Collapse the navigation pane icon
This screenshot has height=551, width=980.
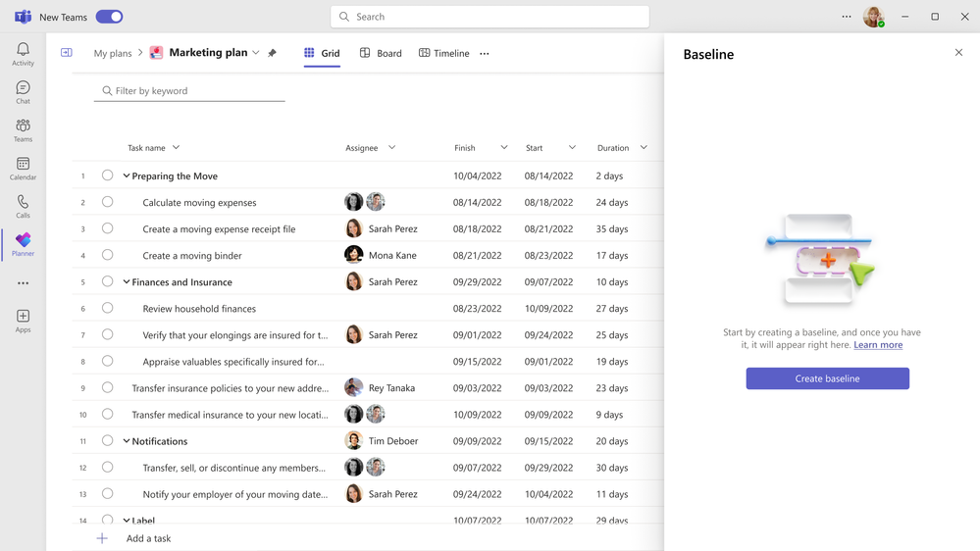pos(67,53)
